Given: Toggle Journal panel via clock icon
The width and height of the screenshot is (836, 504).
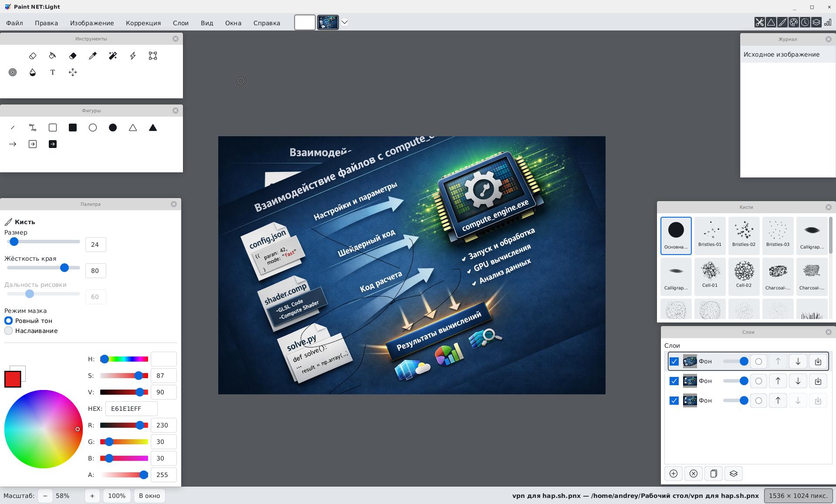Looking at the screenshot, I should (805, 22).
